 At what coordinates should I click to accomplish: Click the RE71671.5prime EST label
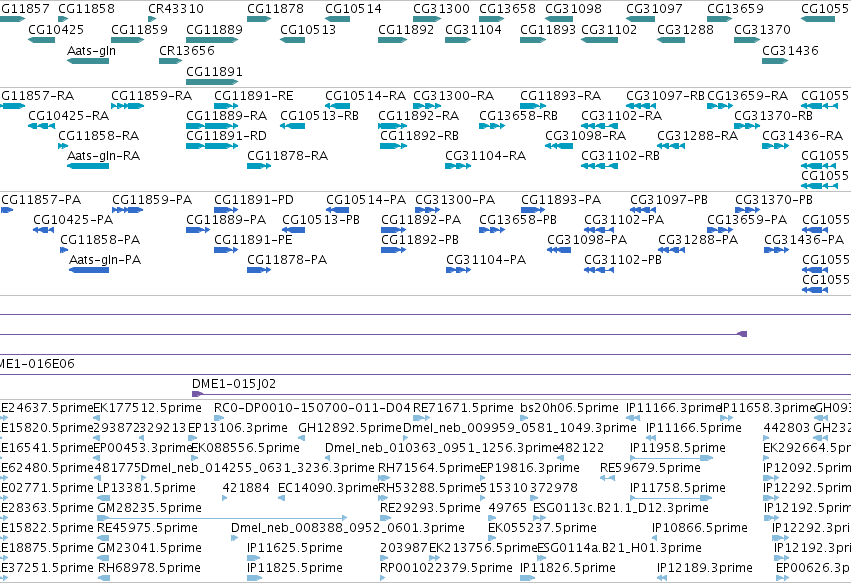463,408
